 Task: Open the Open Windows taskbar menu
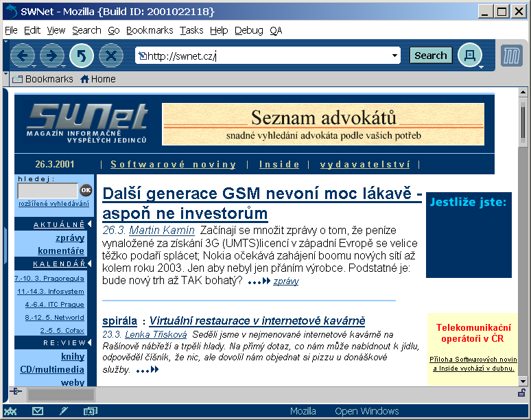[367, 411]
